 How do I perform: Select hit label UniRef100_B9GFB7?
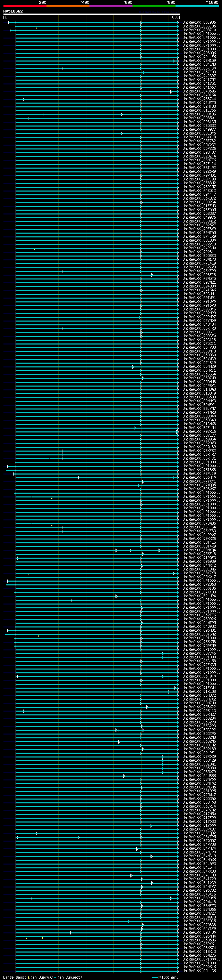(199, 153)
